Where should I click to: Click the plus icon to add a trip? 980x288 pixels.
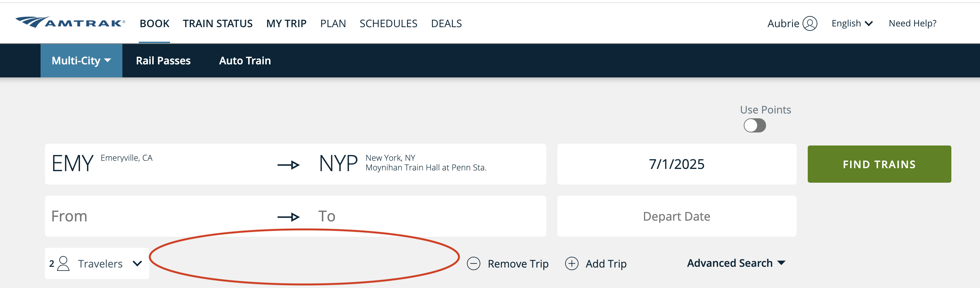(x=571, y=263)
